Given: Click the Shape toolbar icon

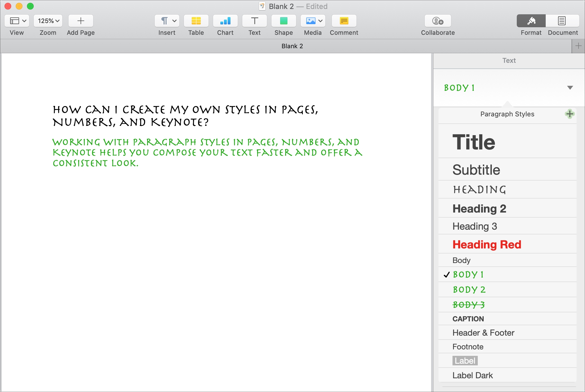Looking at the screenshot, I should (x=284, y=21).
